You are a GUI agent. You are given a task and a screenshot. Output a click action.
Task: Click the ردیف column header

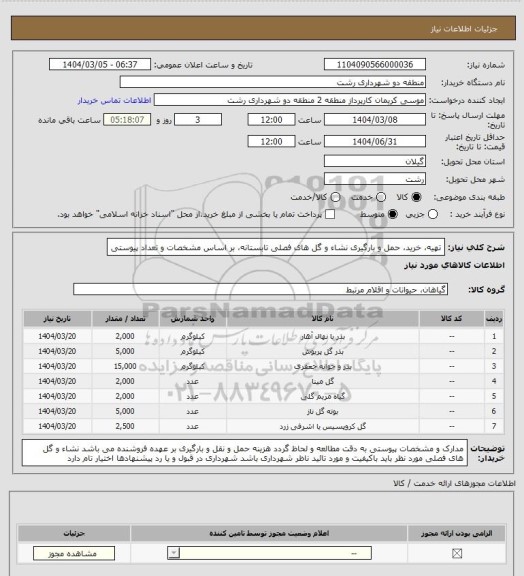click(494, 319)
